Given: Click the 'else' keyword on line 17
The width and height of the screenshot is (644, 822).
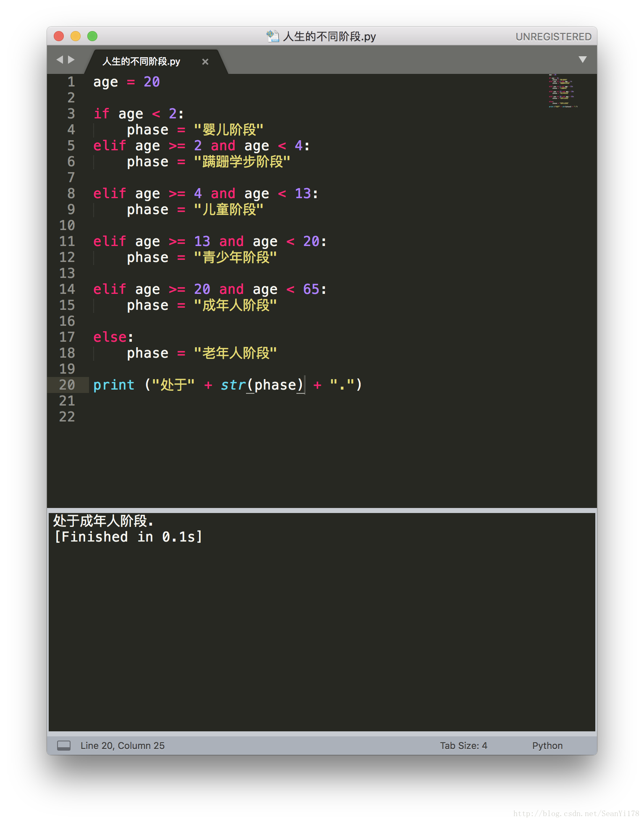Looking at the screenshot, I should [x=110, y=337].
